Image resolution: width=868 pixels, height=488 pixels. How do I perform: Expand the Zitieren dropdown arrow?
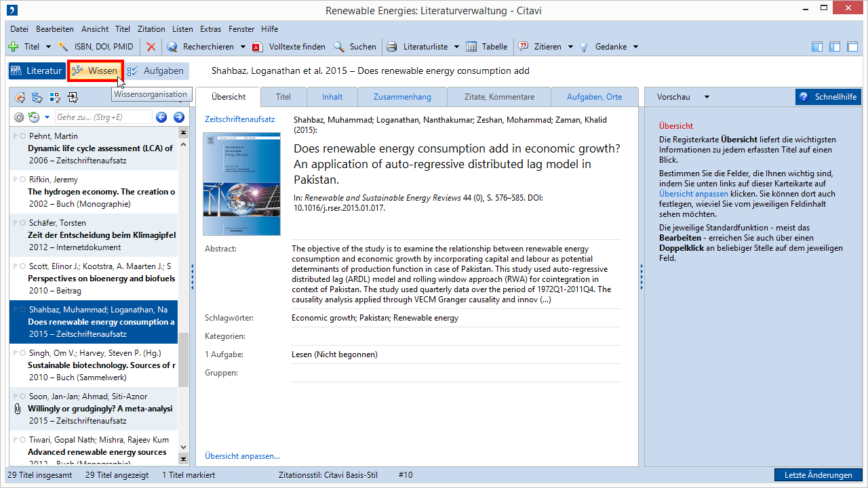[x=570, y=47]
